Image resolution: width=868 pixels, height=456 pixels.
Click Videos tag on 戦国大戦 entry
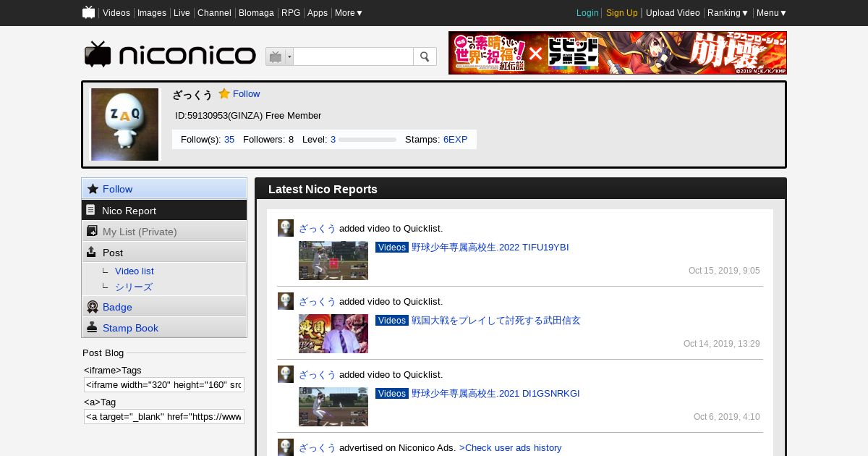click(392, 320)
